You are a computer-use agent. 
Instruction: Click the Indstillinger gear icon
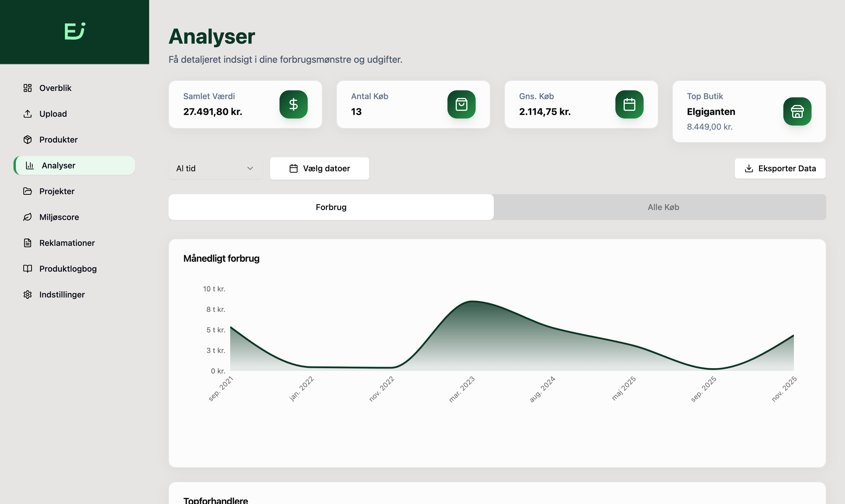[27, 295]
